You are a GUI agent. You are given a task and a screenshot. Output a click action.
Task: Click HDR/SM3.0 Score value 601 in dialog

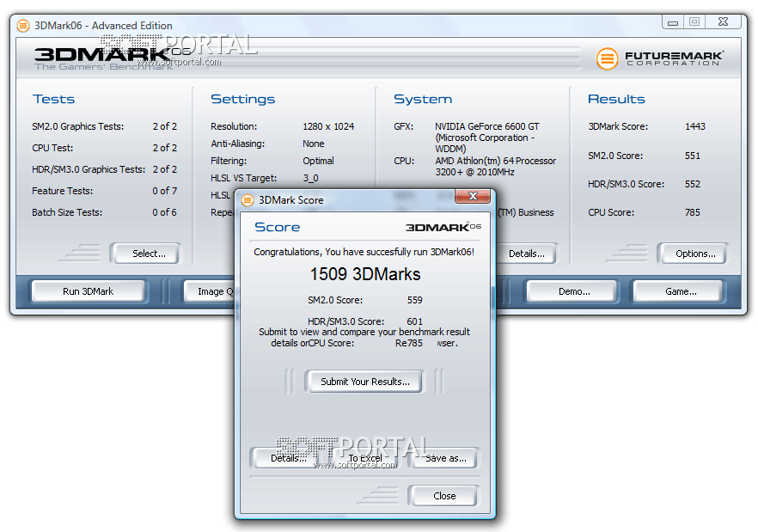coord(415,321)
